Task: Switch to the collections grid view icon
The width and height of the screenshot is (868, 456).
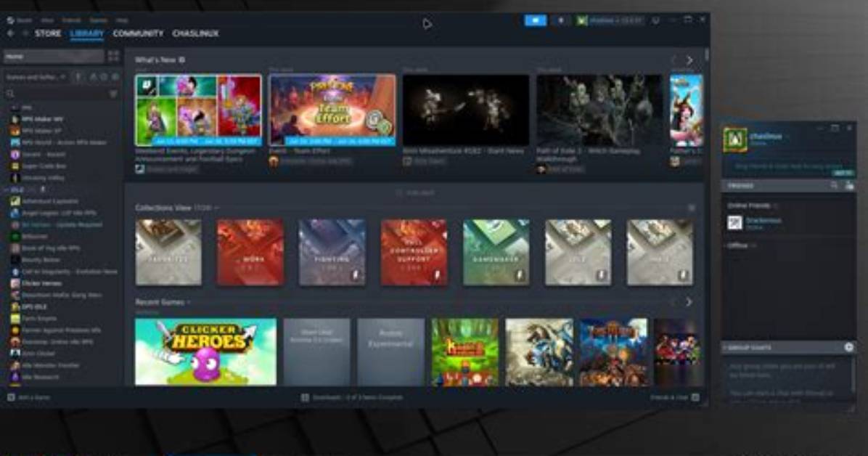Action: tap(113, 56)
